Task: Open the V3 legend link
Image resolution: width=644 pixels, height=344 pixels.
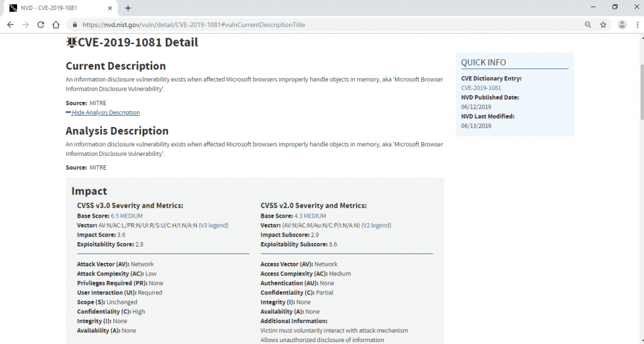Action: click(213, 225)
